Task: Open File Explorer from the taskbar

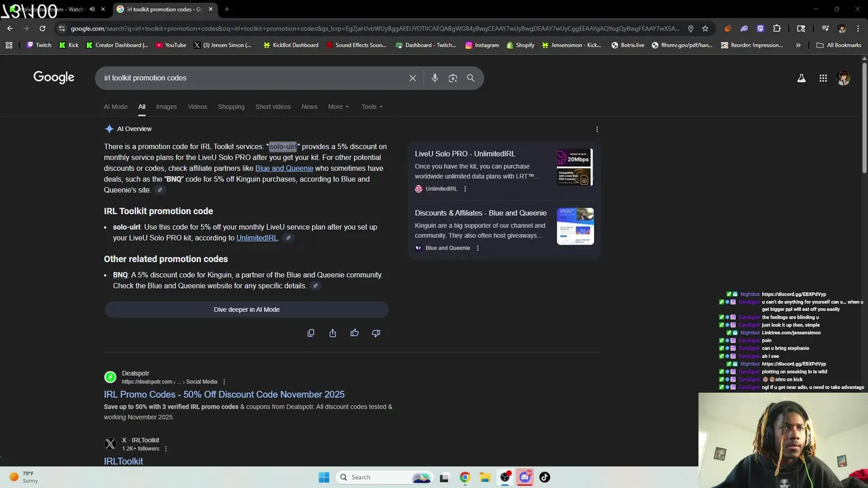Action: click(x=485, y=477)
